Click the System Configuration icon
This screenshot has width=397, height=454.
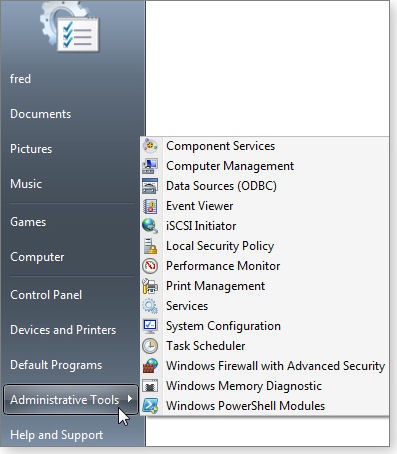pos(150,326)
